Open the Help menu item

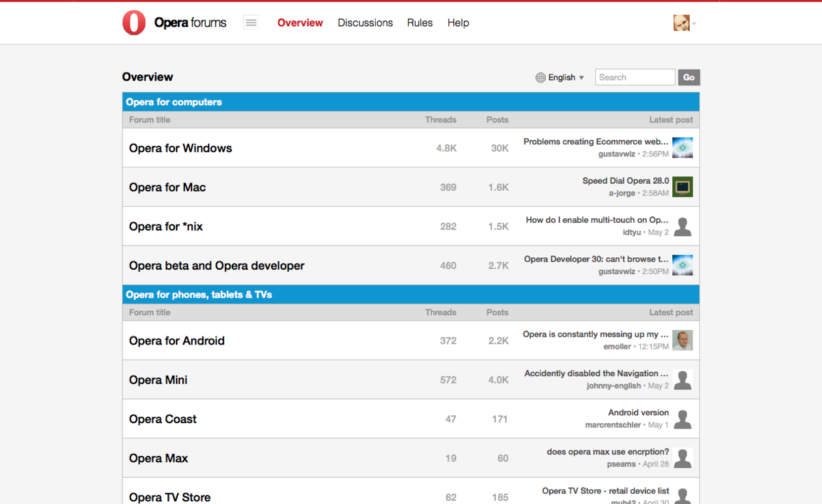click(x=459, y=23)
